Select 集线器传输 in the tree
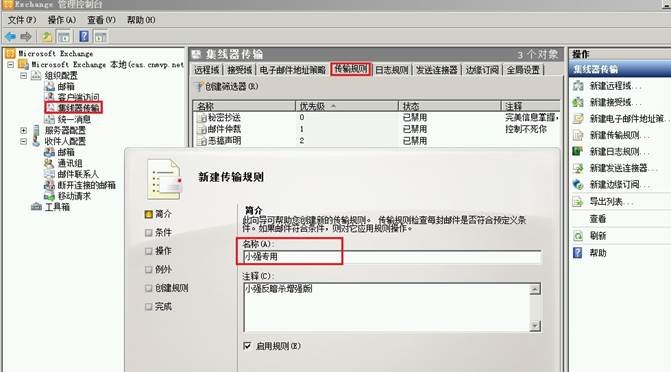The height and width of the screenshot is (372, 671). coord(78,108)
